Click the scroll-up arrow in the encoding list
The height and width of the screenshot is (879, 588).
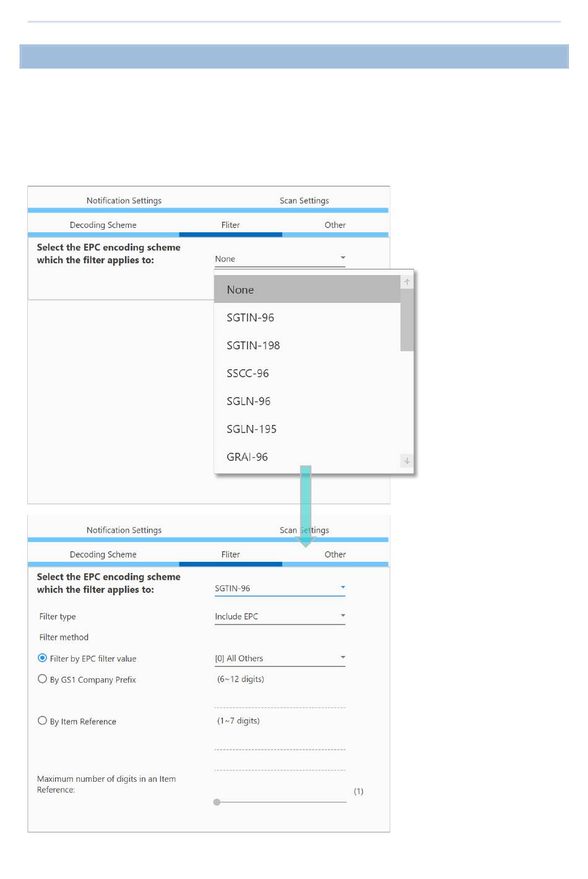click(407, 282)
